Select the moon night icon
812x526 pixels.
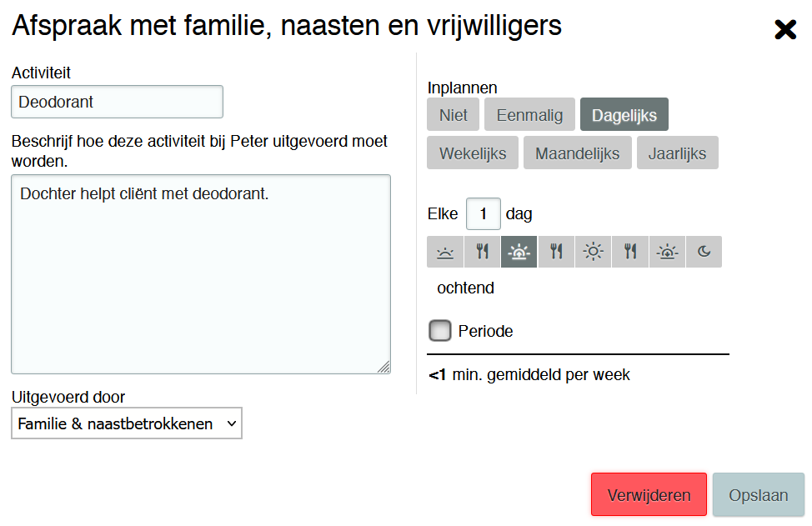(704, 252)
